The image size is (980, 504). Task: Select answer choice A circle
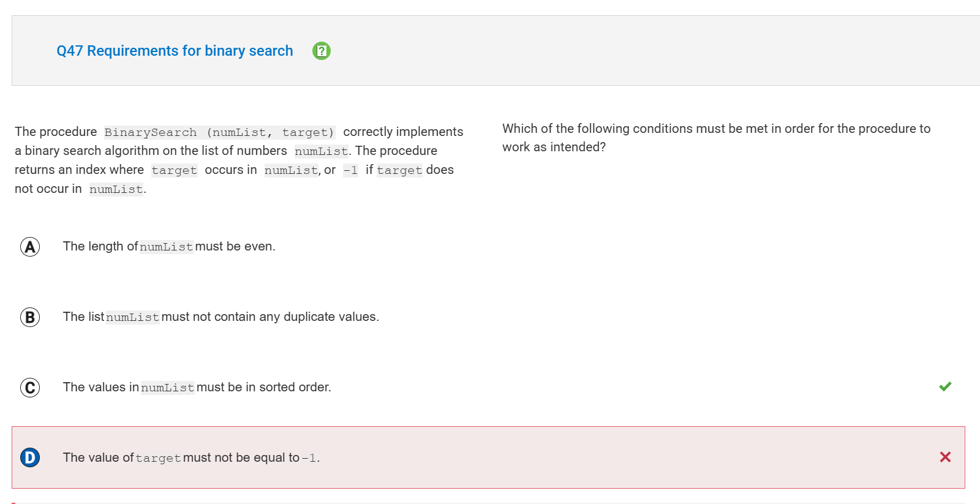tap(30, 247)
